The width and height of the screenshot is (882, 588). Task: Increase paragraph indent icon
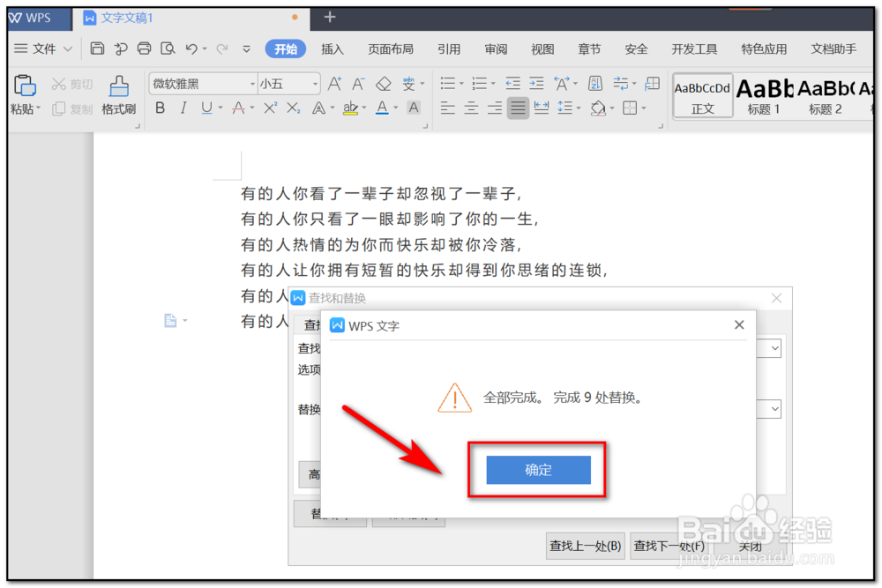pos(536,85)
